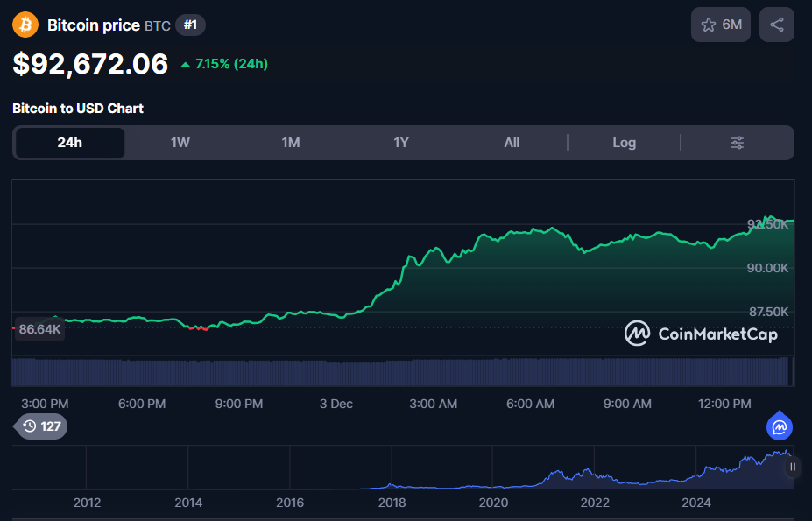Click 2024 on the history navigator
The width and height of the screenshot is (812, 521).
[696, 503]
